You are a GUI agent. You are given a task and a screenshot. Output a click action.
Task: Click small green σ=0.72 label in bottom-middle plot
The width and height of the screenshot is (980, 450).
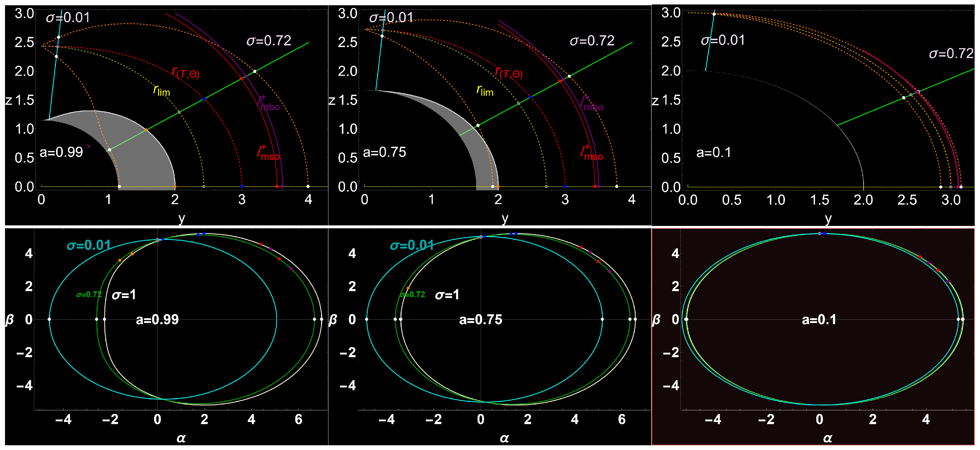[412, 295]
